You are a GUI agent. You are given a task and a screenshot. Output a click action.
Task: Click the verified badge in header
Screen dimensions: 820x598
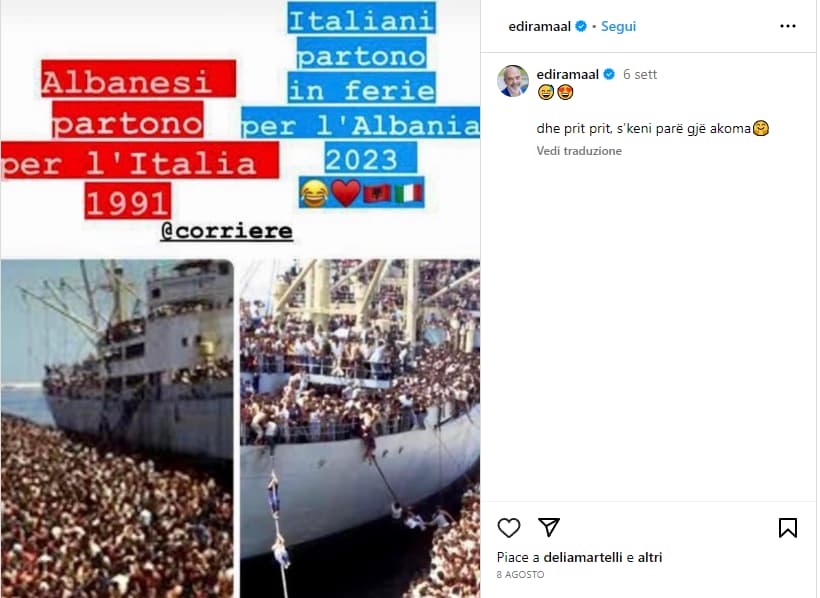581,26
